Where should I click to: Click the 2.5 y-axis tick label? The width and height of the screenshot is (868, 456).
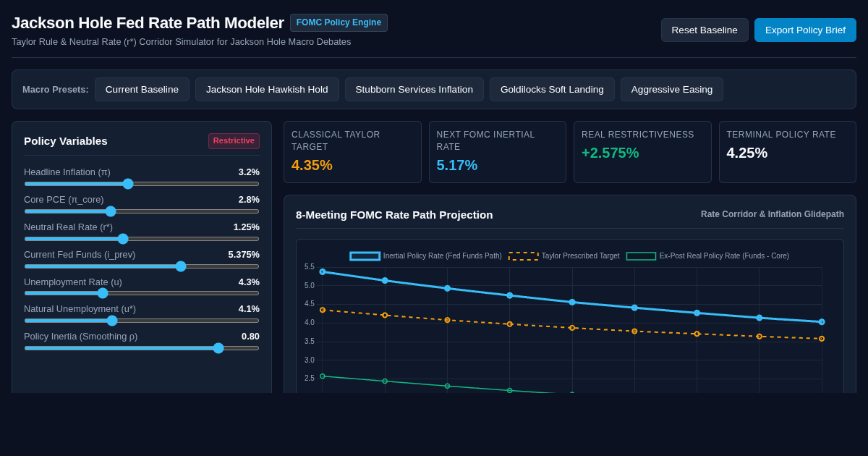(x=310, y=379)
